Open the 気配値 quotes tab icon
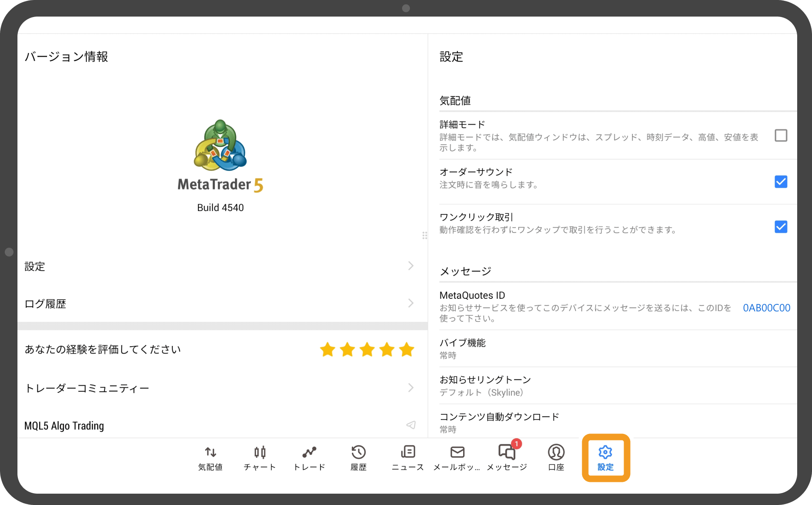Viewport: 812px width, 505px height. pos(210,457)
